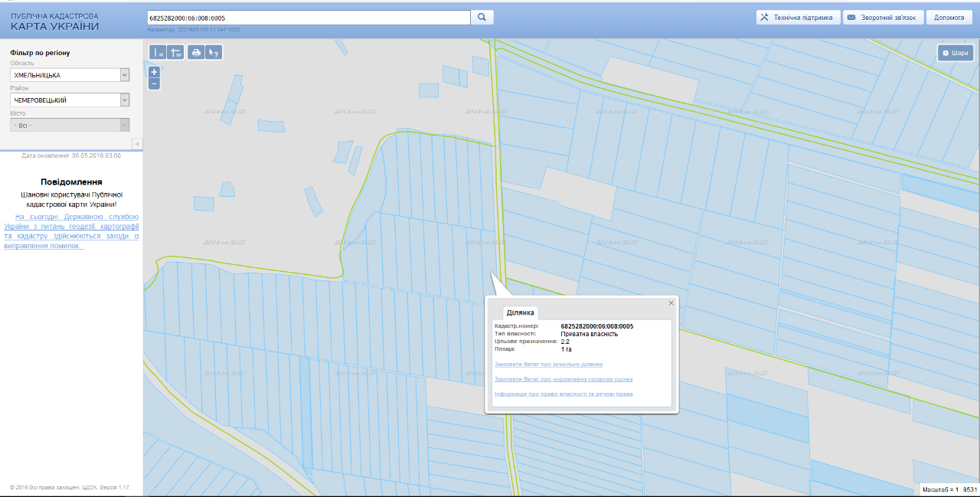Zoom out with the minus button
The height and width of the screenshot is (497, 980).
click(x=154, y=83)
